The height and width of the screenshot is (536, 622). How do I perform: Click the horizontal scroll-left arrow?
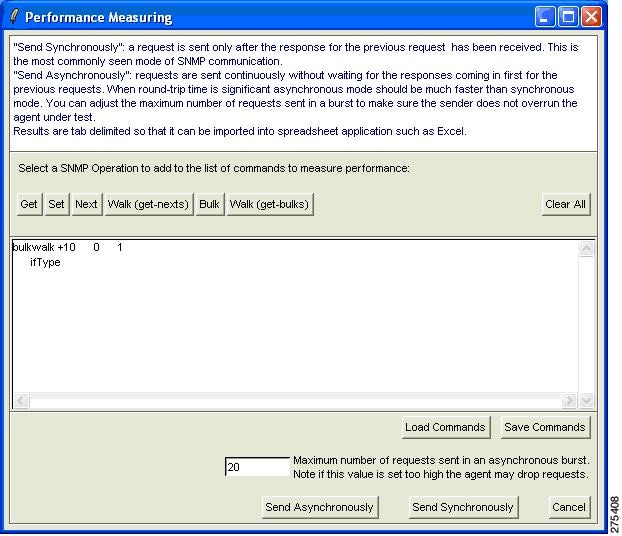(x=21, y=400)
